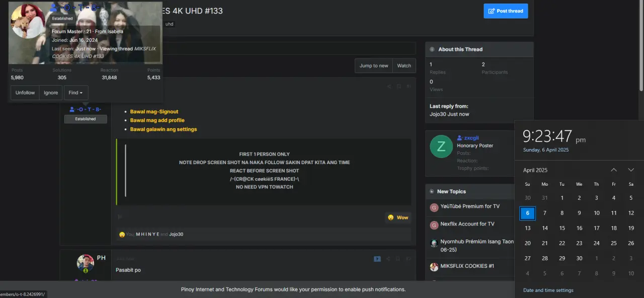Viewport: 644px width, 298px height.
Task: Click the report flag icon under first post
Action: pos(120,217)
